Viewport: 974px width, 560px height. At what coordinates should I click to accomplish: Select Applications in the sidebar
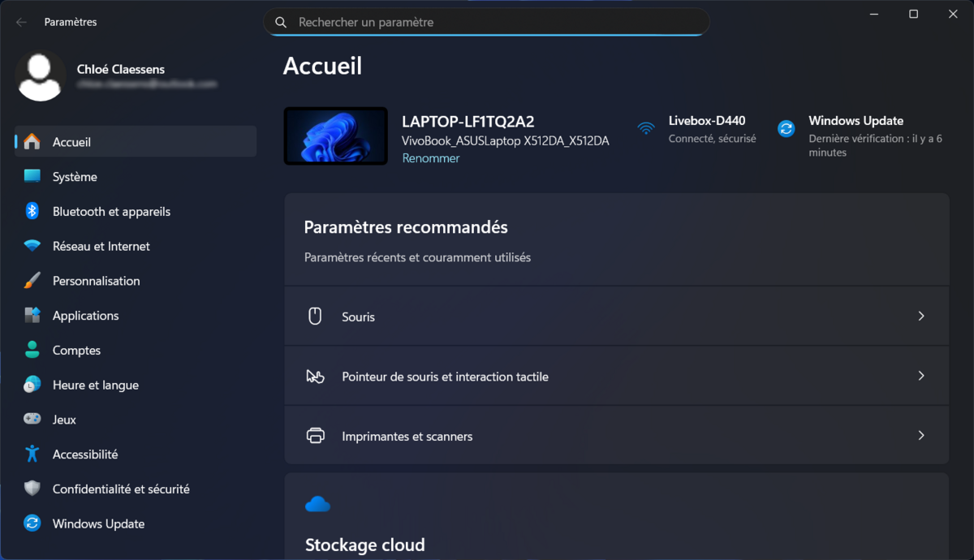click(136, 316)
